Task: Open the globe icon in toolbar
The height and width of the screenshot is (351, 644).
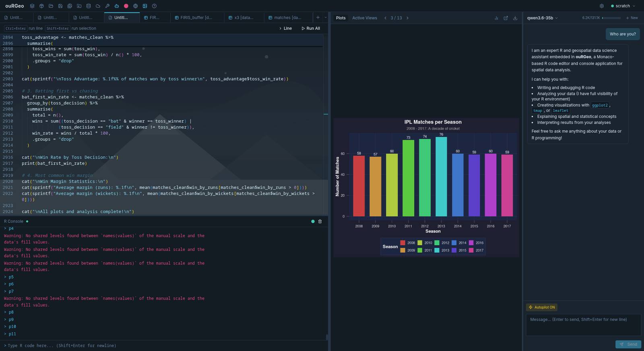Action: pyautogui.click(x=136, y=6)
